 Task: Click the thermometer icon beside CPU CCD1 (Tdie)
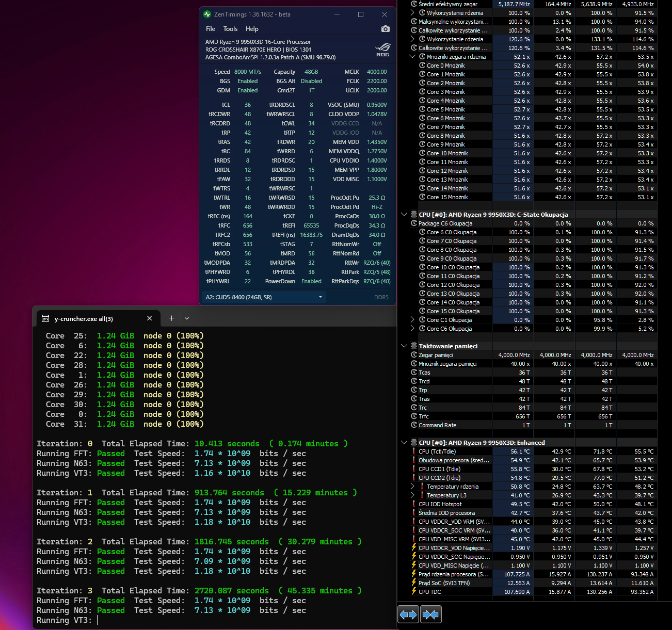click(414, 469)
